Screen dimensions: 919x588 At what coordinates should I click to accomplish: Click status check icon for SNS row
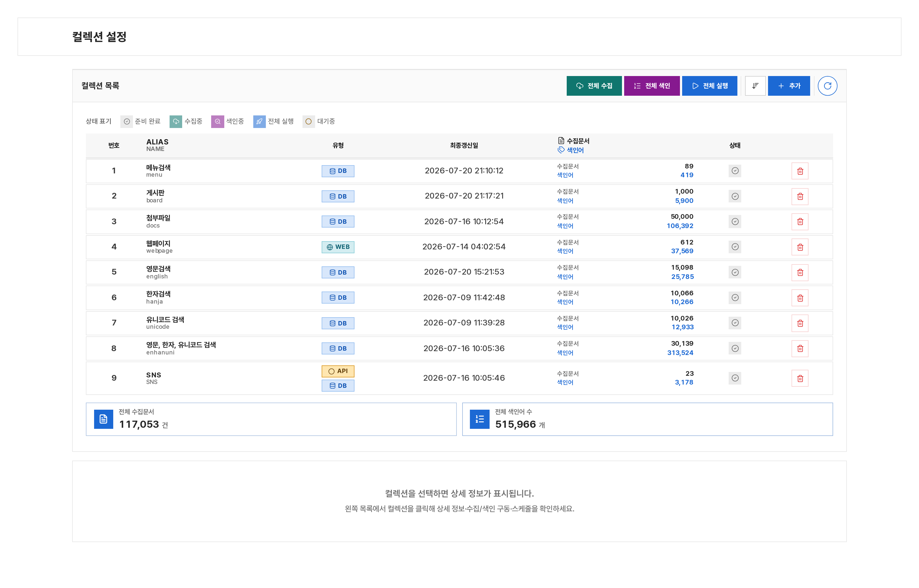(735, 378)
